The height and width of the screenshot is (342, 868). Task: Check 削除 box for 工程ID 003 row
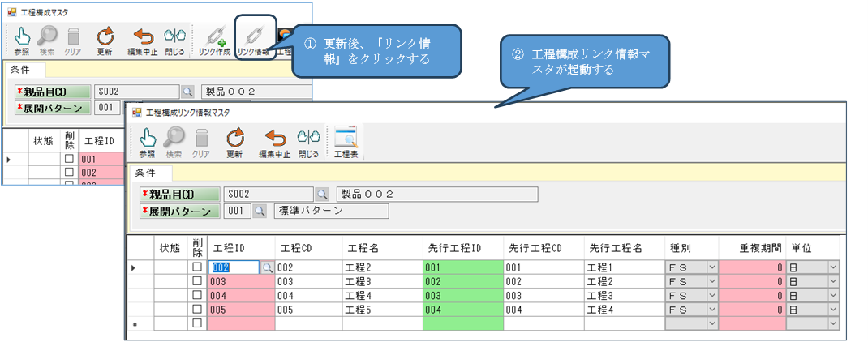click(x=197, y=280)
